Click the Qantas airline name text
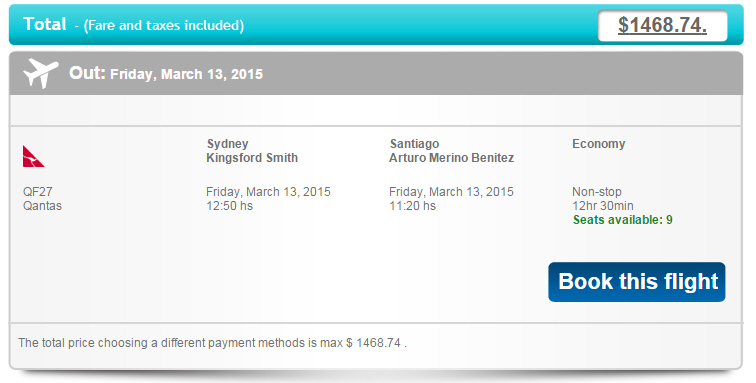The image size is (756, 383). (42, 205)
